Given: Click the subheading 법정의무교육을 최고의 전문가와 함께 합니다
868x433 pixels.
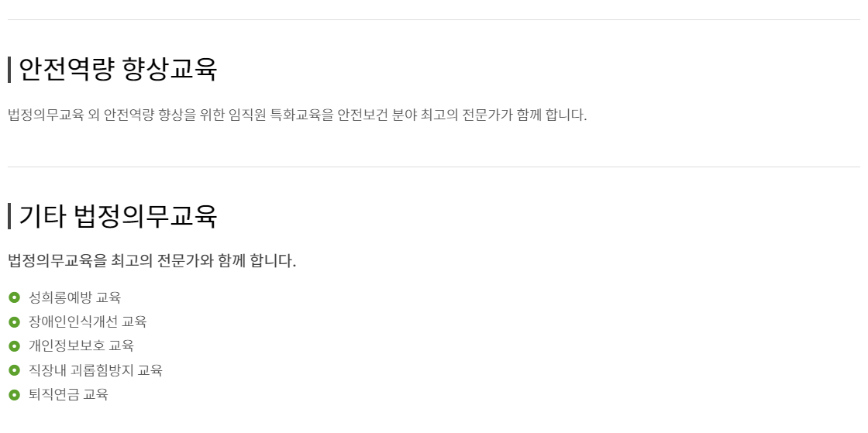Looking at the screenshot, I should coord(152,260).
